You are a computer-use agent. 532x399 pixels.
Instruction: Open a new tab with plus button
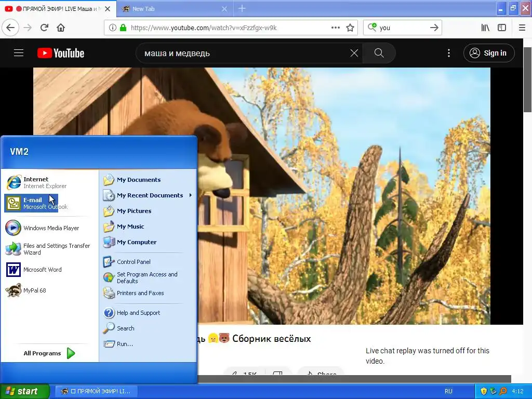[x=242, y=8]
